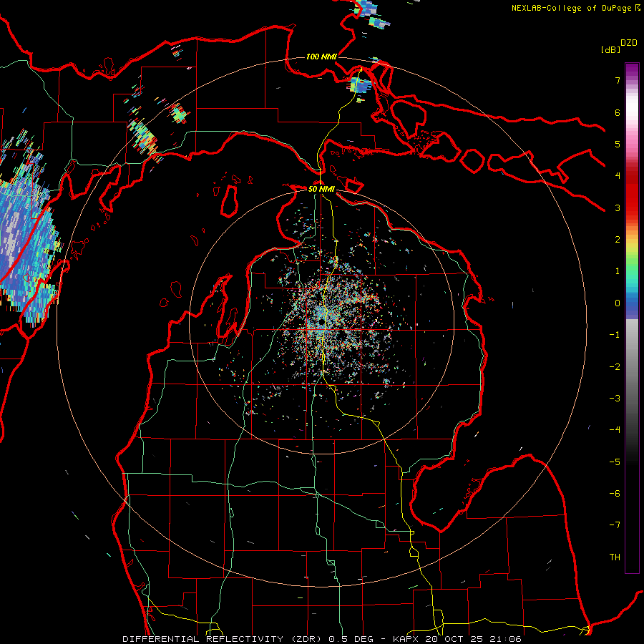Image resolution: width=644 pixels, height=644 pixels.
Task: Click the 2 dB value on color scale
Action: [618, 240]
